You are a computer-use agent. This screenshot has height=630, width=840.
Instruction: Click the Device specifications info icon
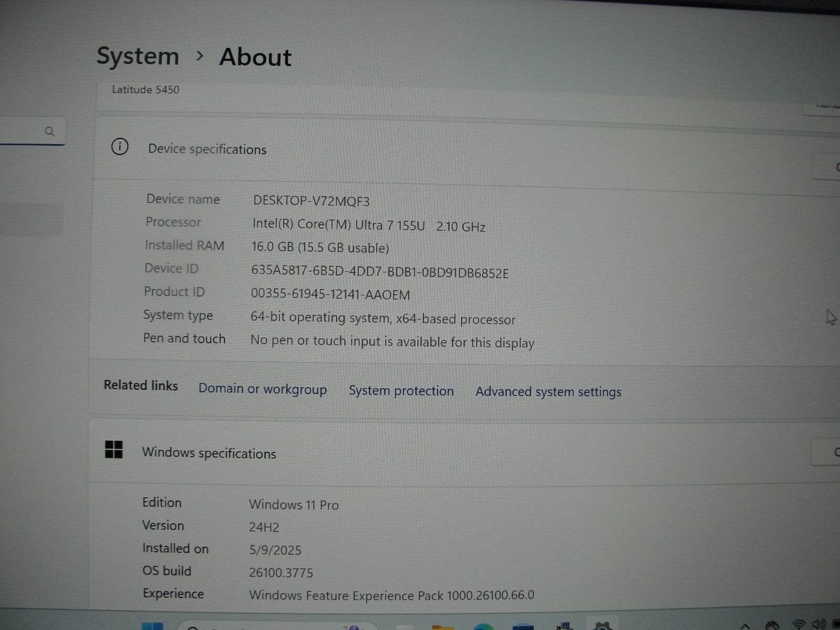click(x=120, y=147)
